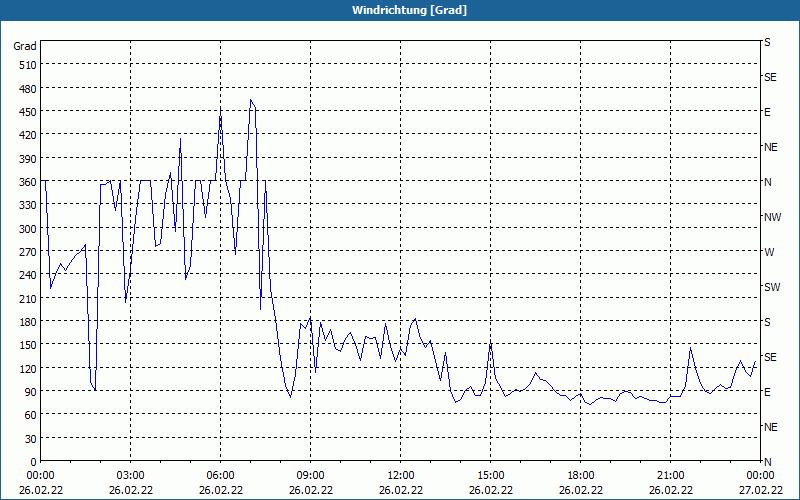
Task: Click the SE compass label beside 480 gridline
Action: pyautogui.click(x=770, y=78)
